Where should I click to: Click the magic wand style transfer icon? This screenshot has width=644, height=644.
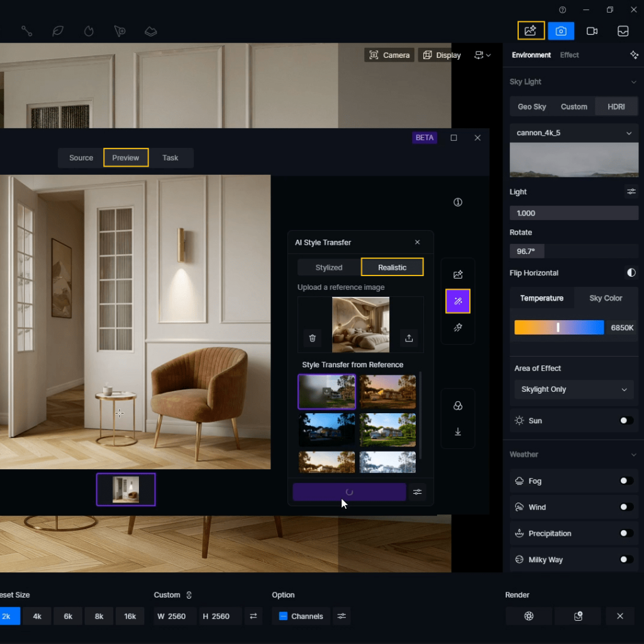point(458,301)
